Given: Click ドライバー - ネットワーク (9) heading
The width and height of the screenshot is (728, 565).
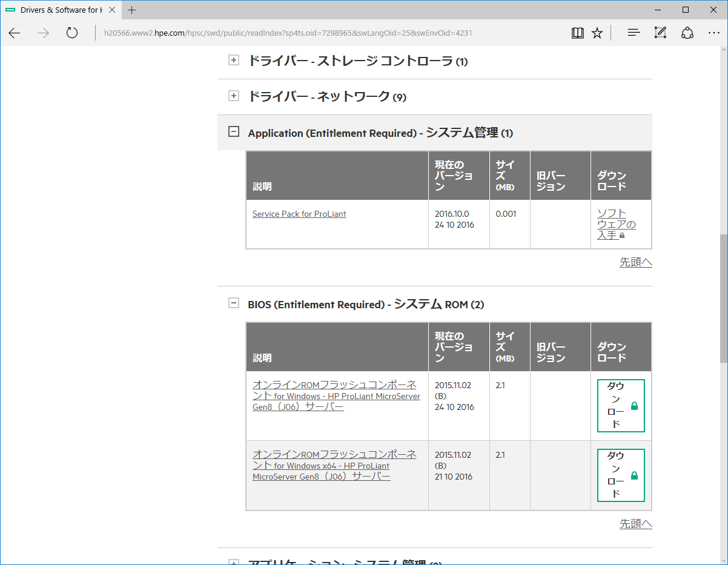Looking at the screenshot, I should pyautogui.click(x=327, y=96).
